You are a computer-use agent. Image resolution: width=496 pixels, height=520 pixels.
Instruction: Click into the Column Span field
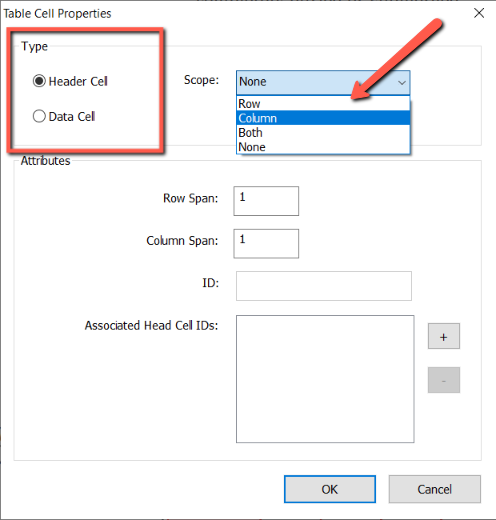pos(266,244)
